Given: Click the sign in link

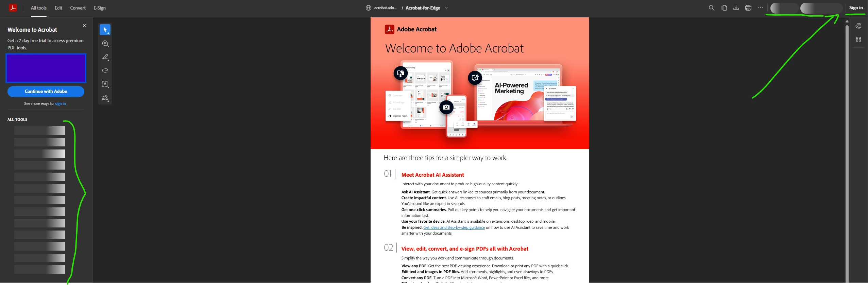Looking at the screenshot, I should [x=61, y=104].
